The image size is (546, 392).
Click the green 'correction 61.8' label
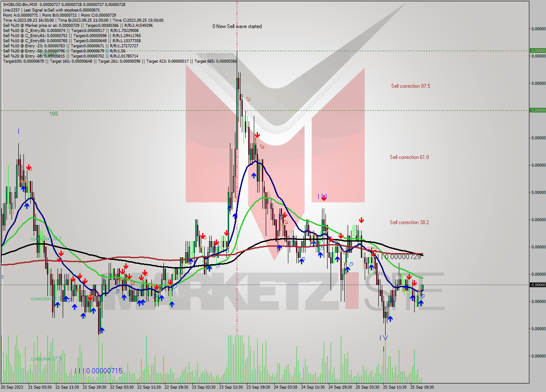[x=46, y=299]
